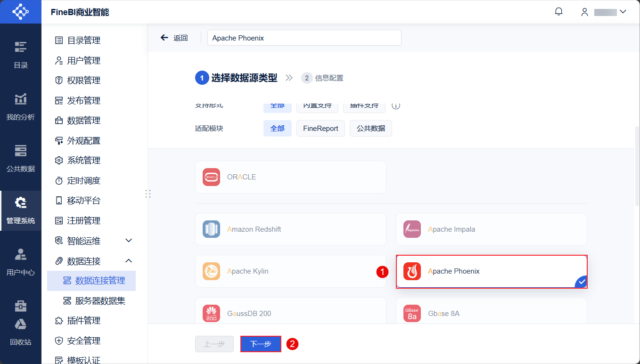
Task: Click the 下一步 button
Action: coord(261,344)
